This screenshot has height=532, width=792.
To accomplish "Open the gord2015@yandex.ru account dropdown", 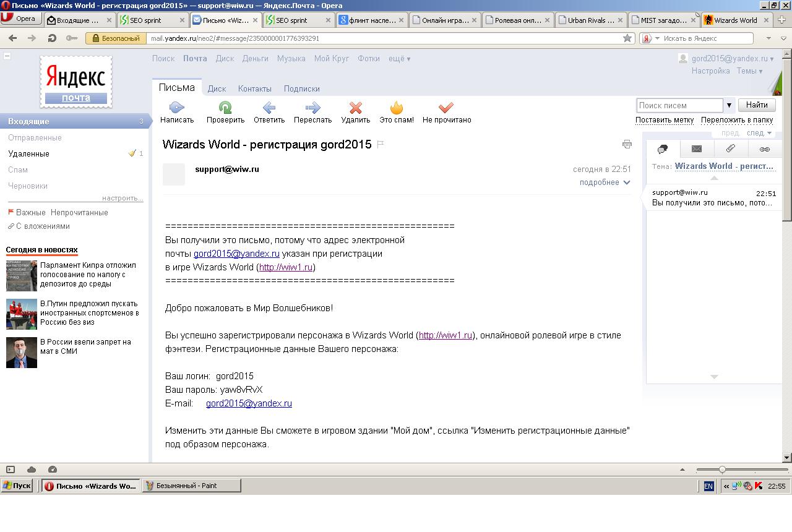I will [733, 59].
